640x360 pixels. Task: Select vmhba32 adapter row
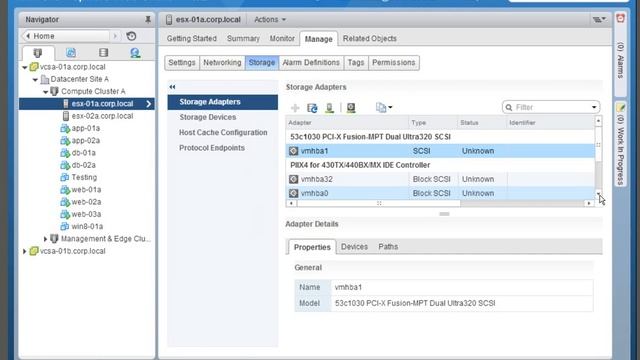440,179
